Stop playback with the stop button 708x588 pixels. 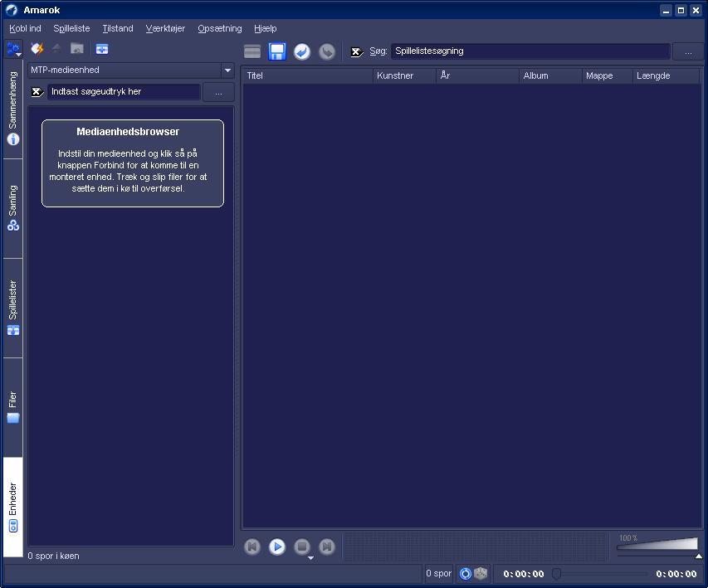tap(302, 547)
